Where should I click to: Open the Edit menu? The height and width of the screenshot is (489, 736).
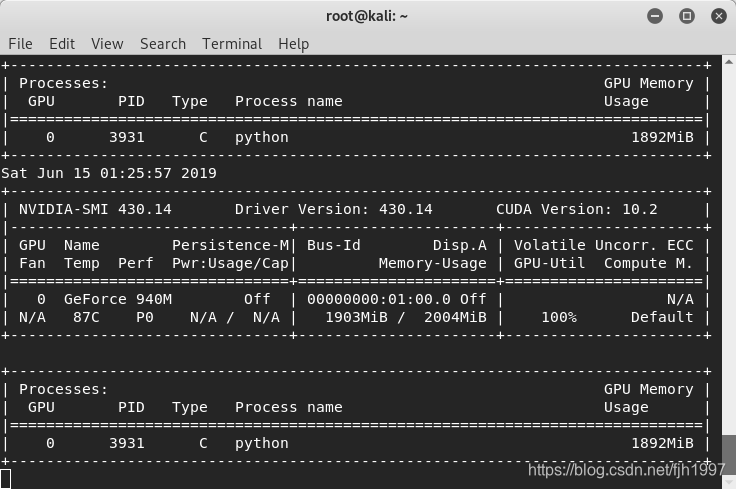pyautogui.click(x=62, y=44)
